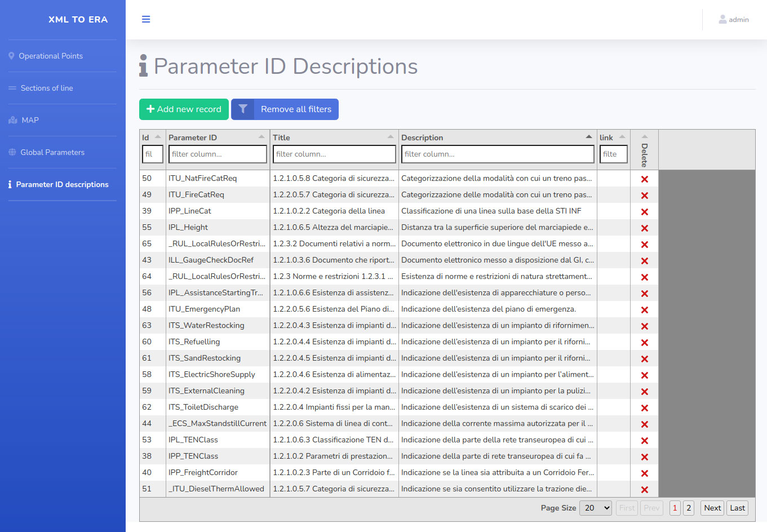Sort table by the Id column arrow
This screenshot has width=767, height=532.
(158, 137)
